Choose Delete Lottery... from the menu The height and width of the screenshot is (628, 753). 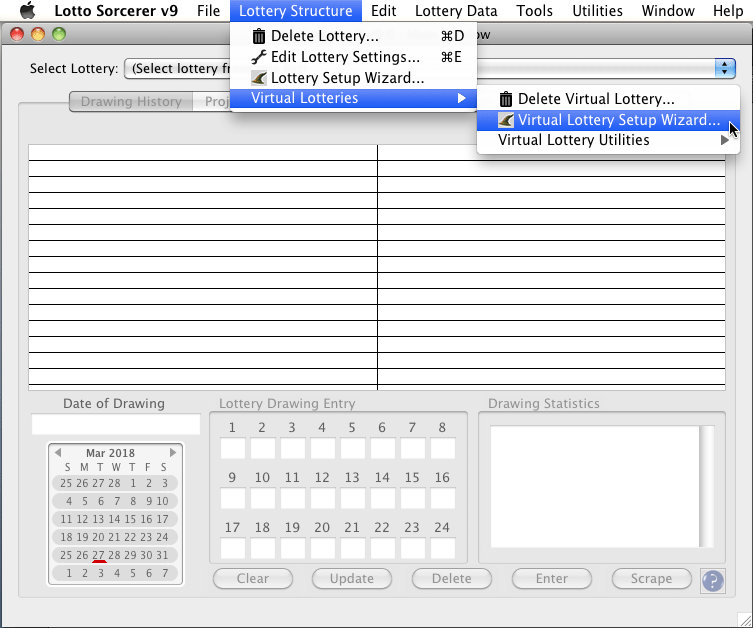pos(353,36)
